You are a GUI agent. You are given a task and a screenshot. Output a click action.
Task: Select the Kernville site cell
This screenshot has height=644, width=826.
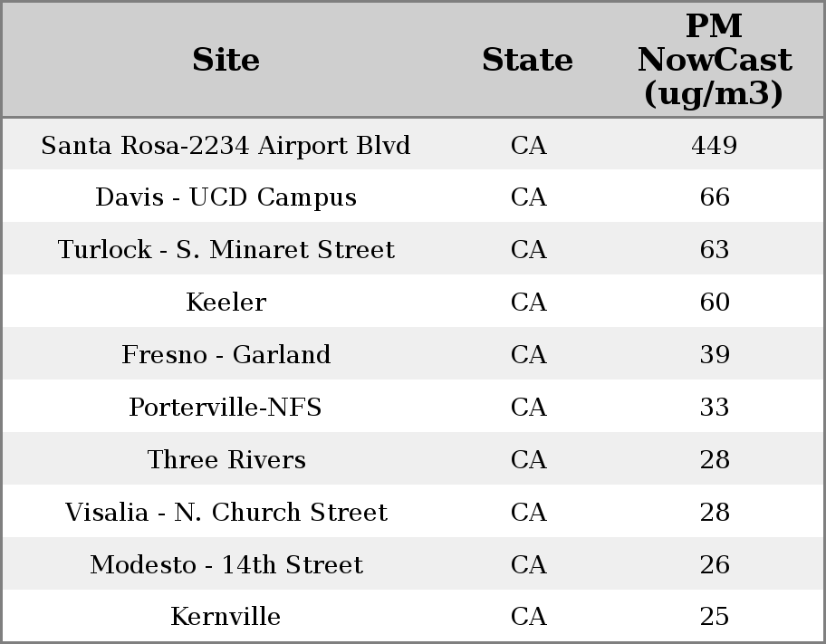point(226,617)
